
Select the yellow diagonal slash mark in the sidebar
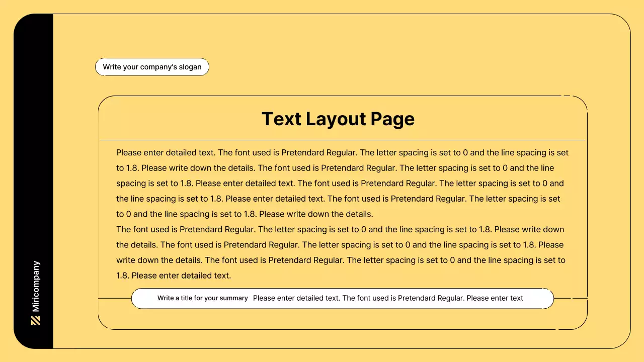[35, 319]
